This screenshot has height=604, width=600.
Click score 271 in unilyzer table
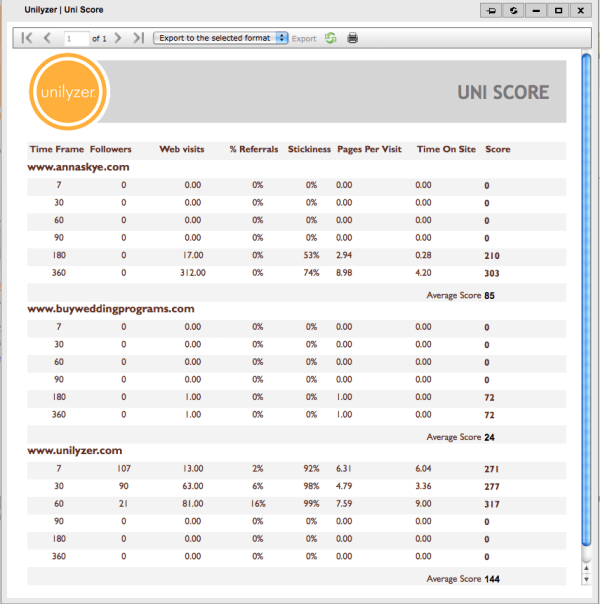[491, 469]
